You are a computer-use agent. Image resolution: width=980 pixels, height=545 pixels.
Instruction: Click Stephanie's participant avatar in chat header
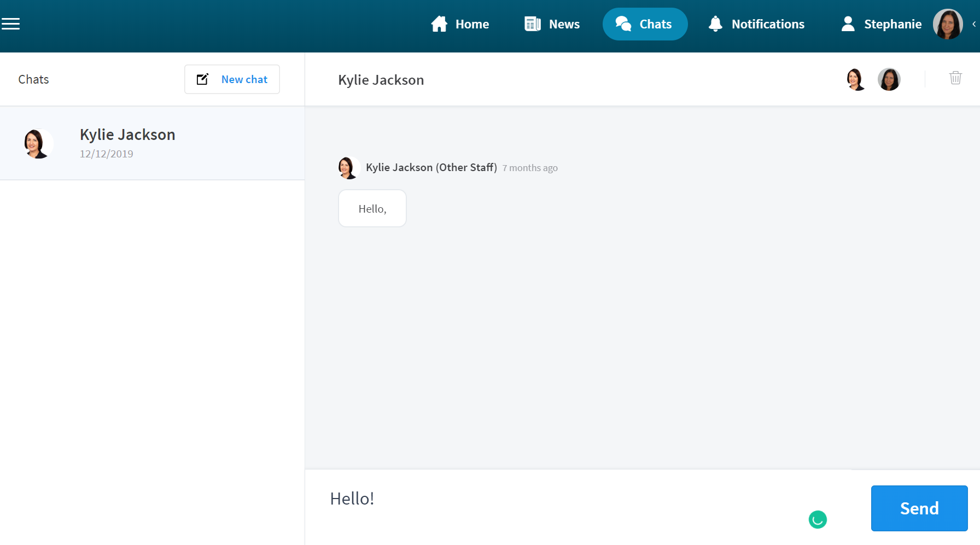pos(889,79)
